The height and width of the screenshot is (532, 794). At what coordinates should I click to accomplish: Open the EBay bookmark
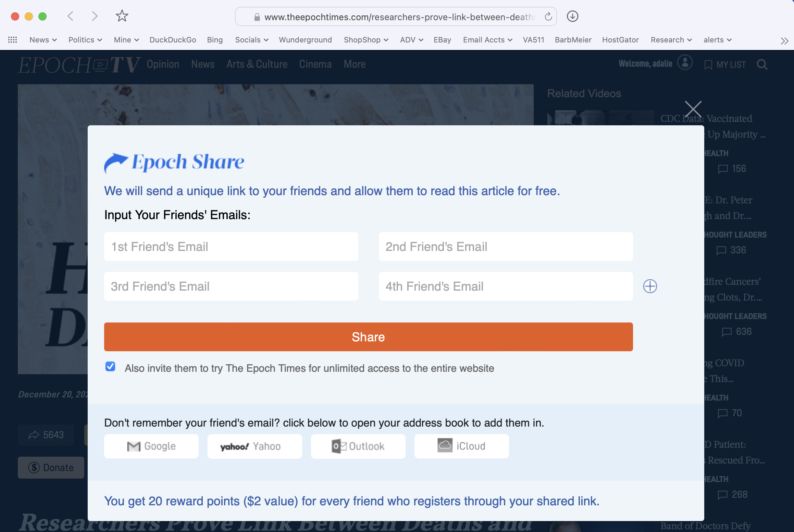pyautogui.click(x=442, y=40)
